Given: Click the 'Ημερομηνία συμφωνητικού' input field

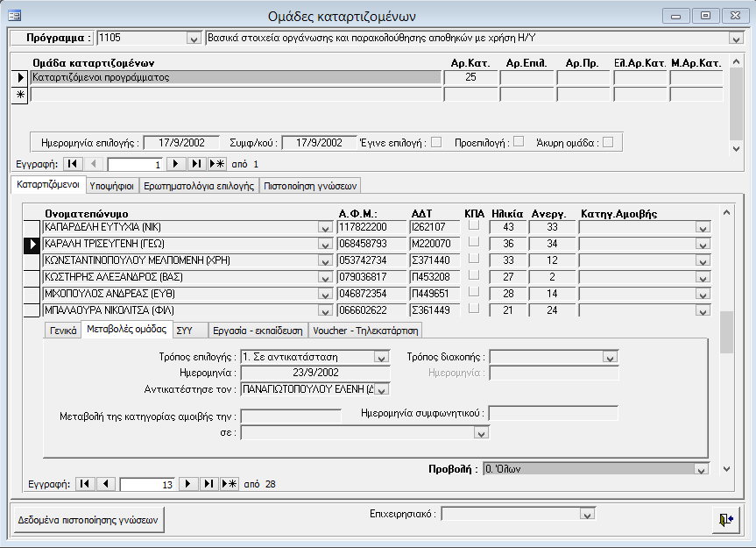Looking at the screenshot, I should pyautogui.click(x=554, y=414).
